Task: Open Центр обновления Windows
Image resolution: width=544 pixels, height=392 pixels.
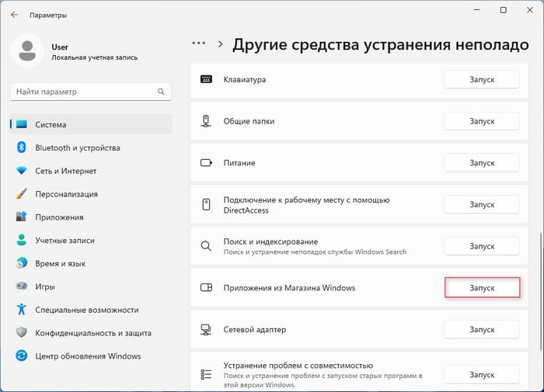Action: coord(91,356)
